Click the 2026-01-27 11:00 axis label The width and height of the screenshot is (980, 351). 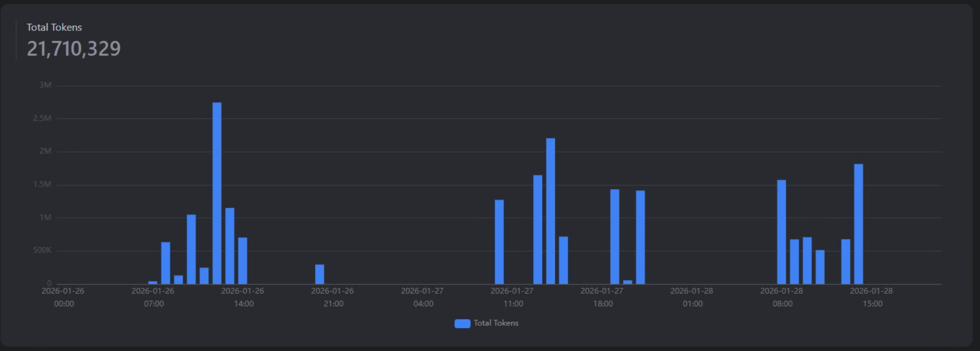512,297
